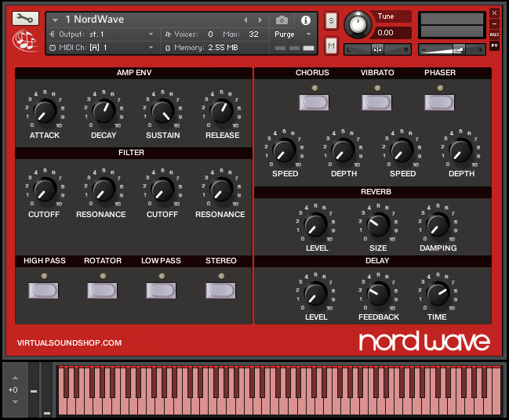Click the Attack knob in Amp Env
The width and height of the screenshot is (509, 420).
pyautogui.click(x=45, y=112)
